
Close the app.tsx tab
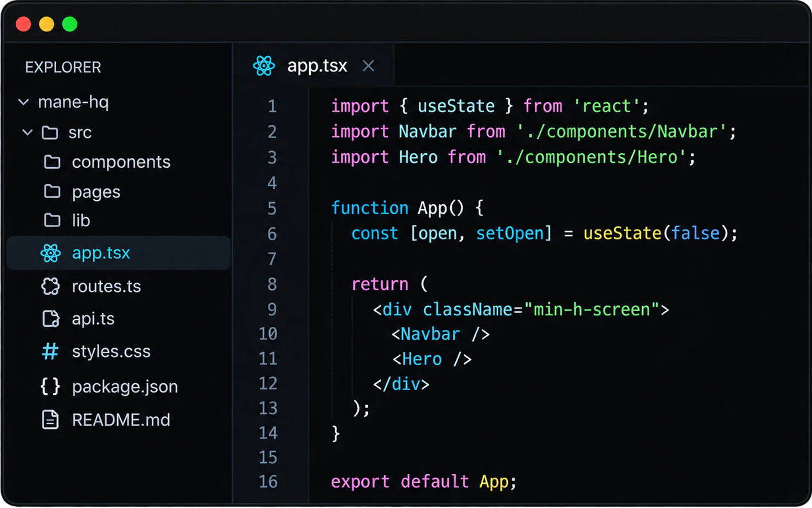[368, 66]
